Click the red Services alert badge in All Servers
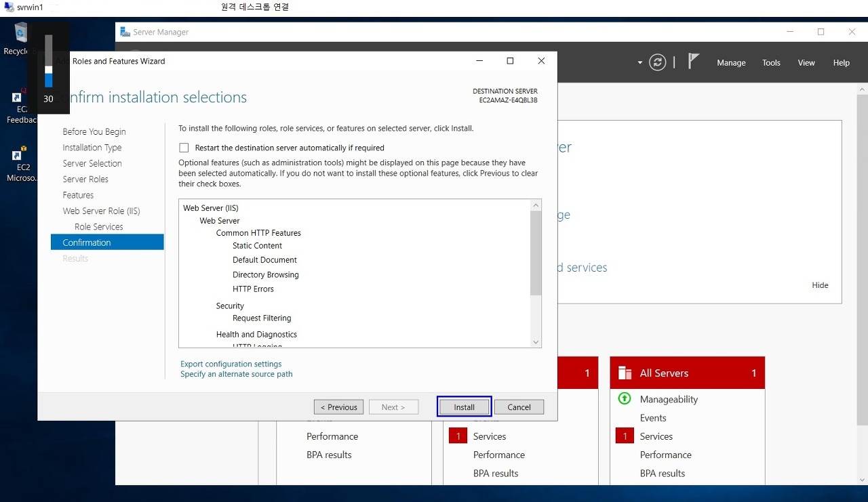868x502 pixels. pos(625,436)
